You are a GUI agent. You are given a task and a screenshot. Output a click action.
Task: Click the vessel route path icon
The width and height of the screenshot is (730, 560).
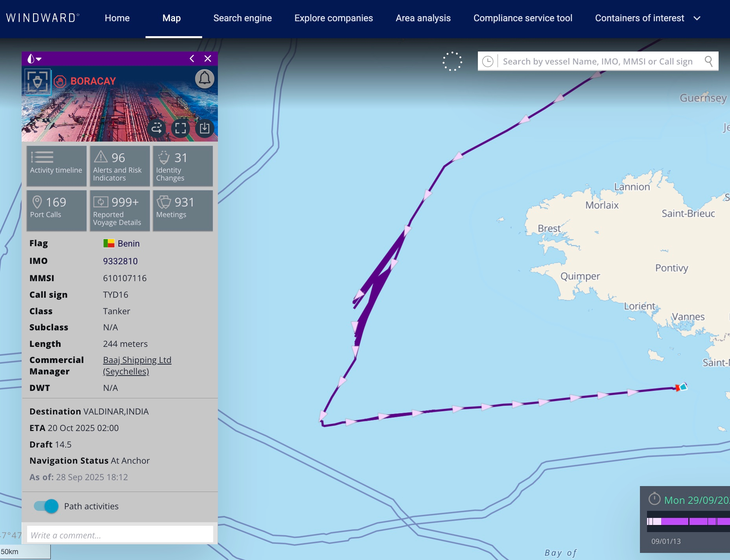click(x=157, y=128)
